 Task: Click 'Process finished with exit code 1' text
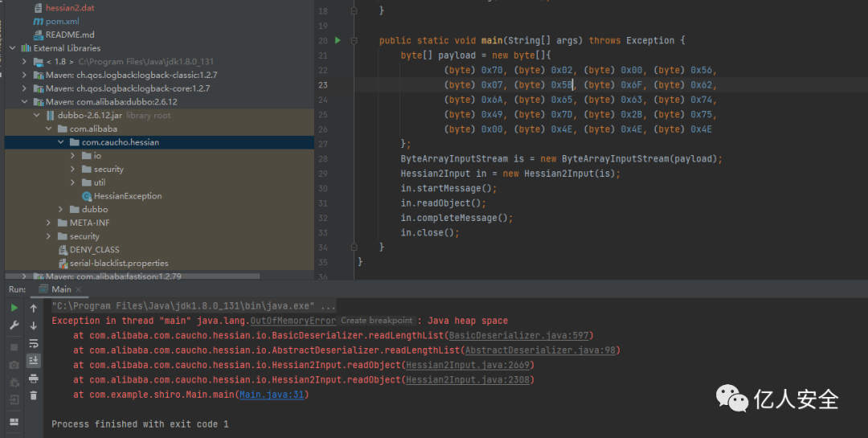tap(140, 424)
